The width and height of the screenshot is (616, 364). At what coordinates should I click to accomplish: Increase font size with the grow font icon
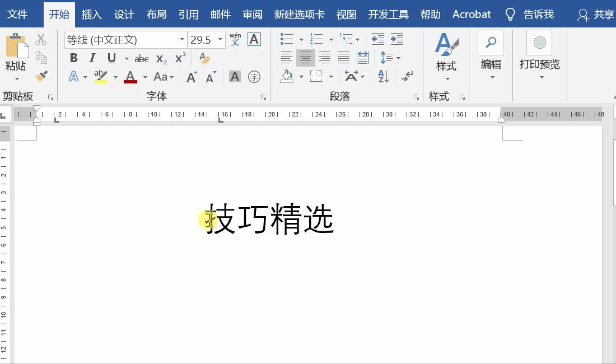(192, 76)
